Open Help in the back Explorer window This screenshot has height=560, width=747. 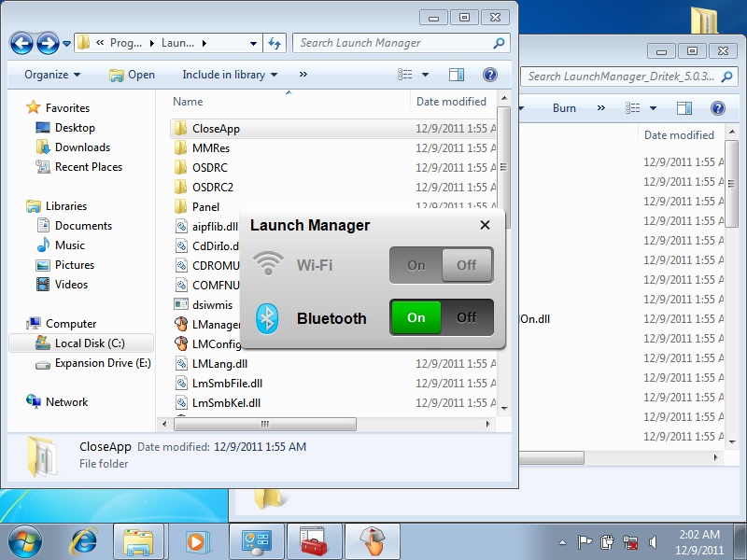[x=718, y=108]
